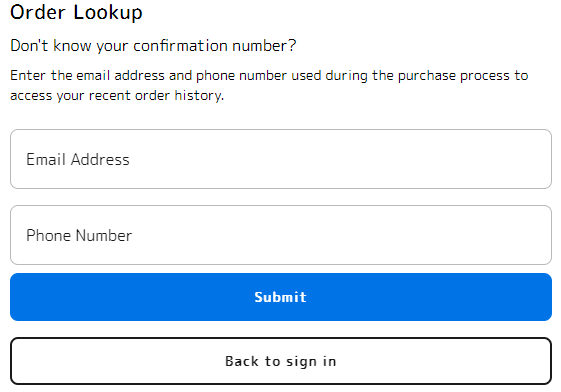Click the 'Back to sign in' text

[x=280, y=361]
